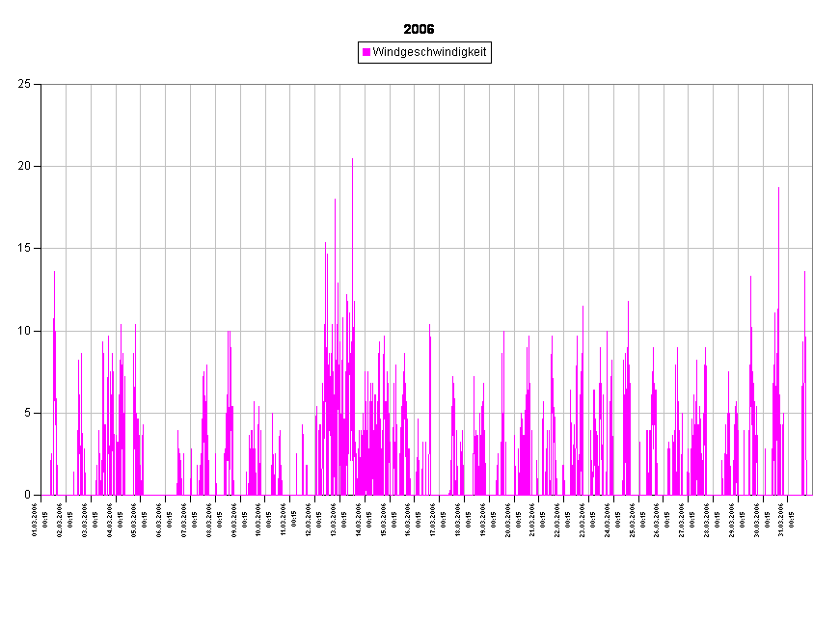840x622 pixels.
Task: Click the black margin right of the plot
Action: 826,289
